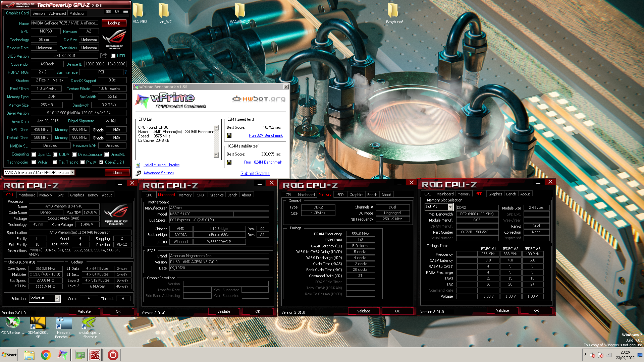Open the VIAUSB3 desktop folder
The width and height of the screenshot is (644, 362).
coord(140,13)
